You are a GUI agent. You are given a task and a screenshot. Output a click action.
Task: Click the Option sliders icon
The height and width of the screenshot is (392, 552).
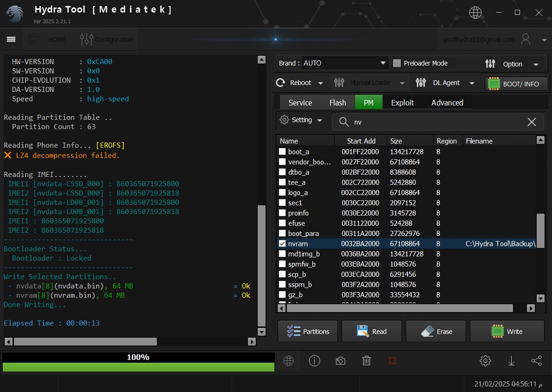490,64
